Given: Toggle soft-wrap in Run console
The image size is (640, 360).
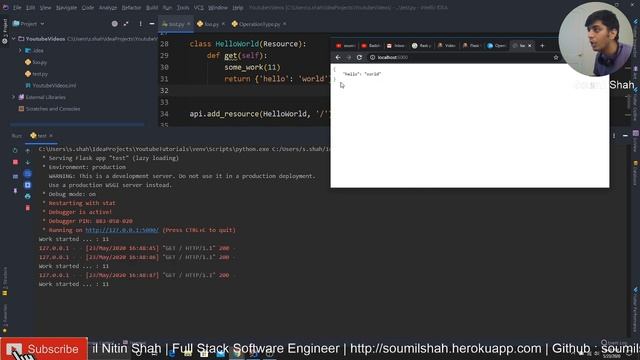Looking at the screenshot, I should point(28,174).
